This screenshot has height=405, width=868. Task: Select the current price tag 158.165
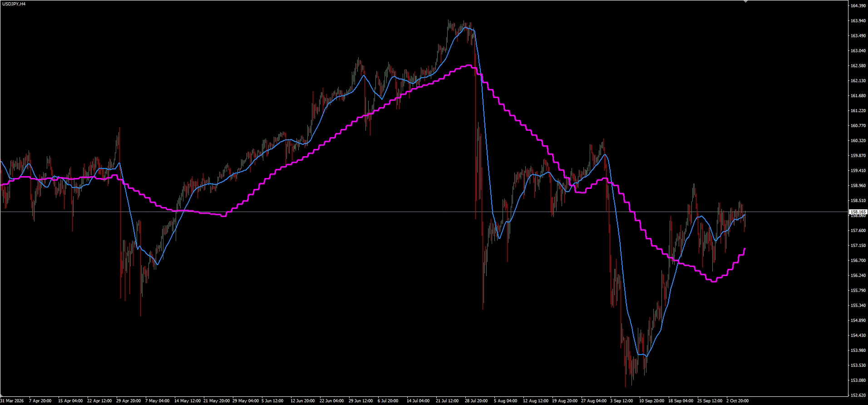[858, 212]
